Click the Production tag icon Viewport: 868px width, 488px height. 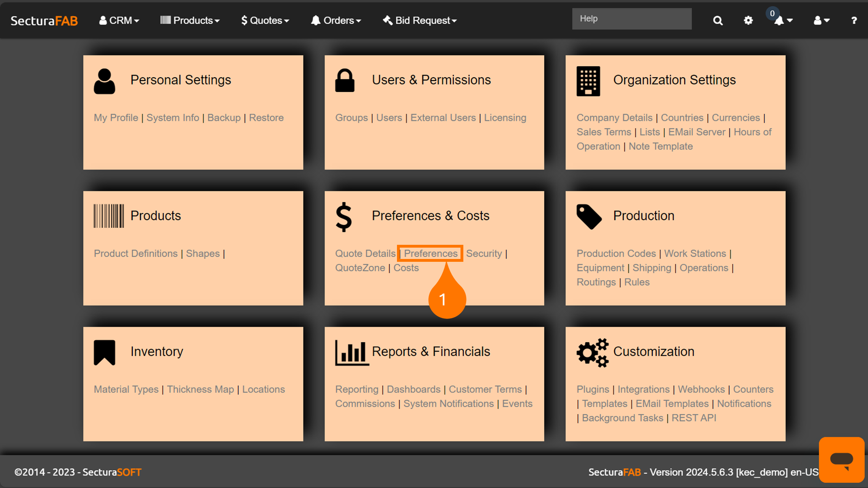(x=589, y=216)
